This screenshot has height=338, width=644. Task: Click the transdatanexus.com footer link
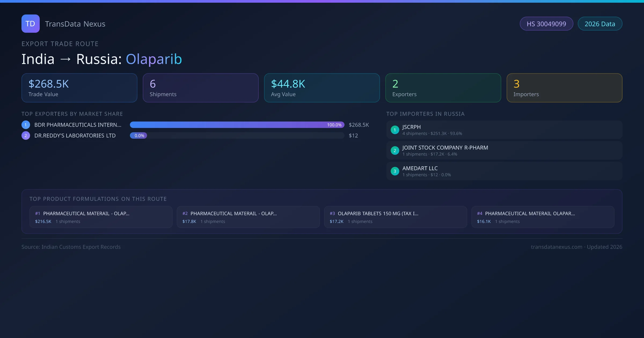pyautogui.click(x=557, y=247)
